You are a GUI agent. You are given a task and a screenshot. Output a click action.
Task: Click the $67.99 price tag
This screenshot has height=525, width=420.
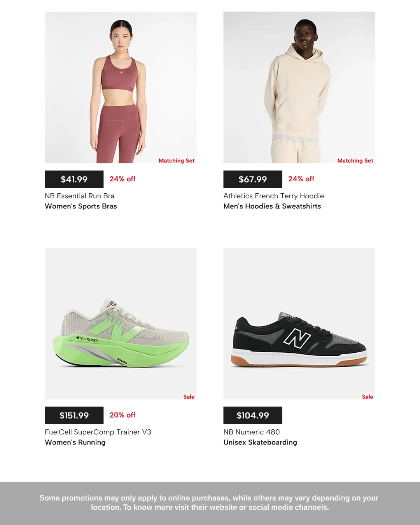pyautogui.click(x=253, y=179)
